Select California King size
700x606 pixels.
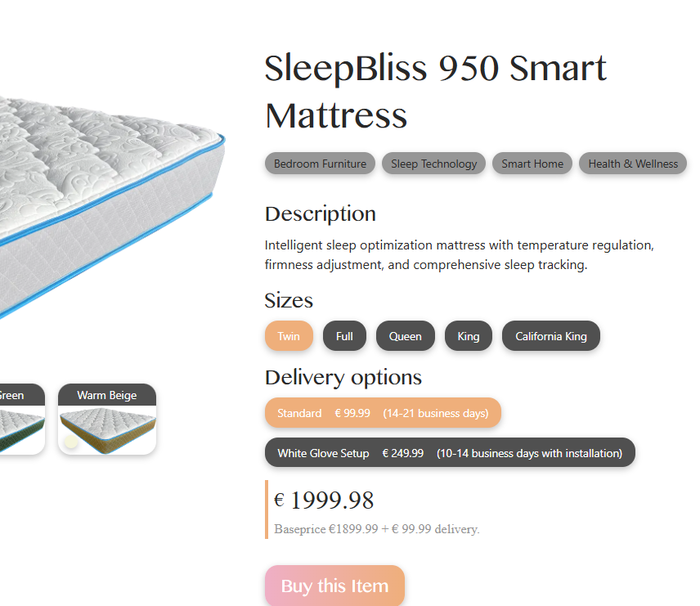point(551,336)
